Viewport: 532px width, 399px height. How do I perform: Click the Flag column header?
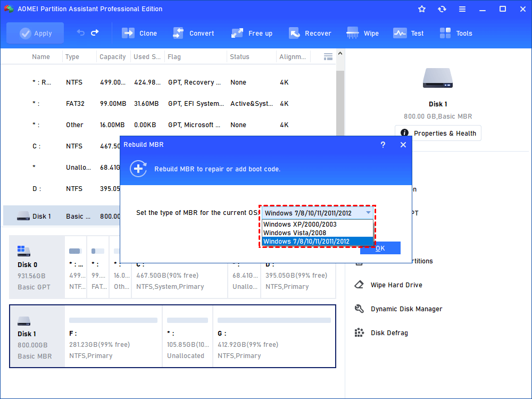click(x=174, y=57)
